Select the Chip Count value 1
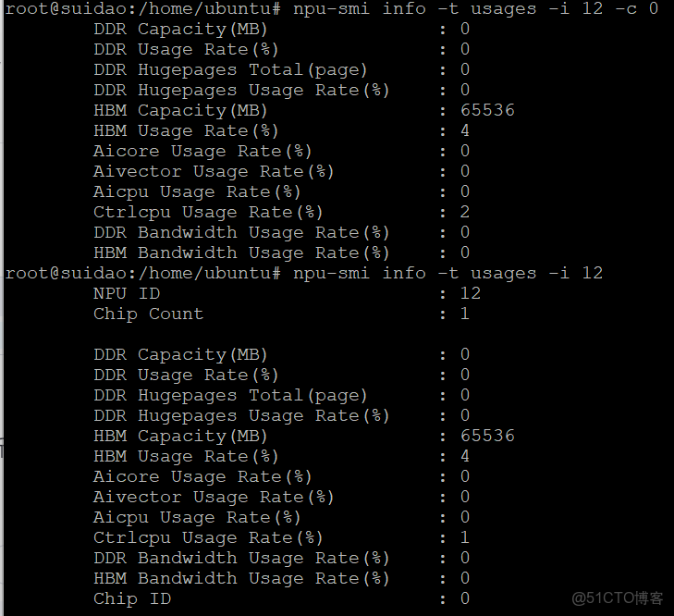Image resolution: width=674 pixels, height=616 pixels. pyautogui.click(x=465, y=314)
